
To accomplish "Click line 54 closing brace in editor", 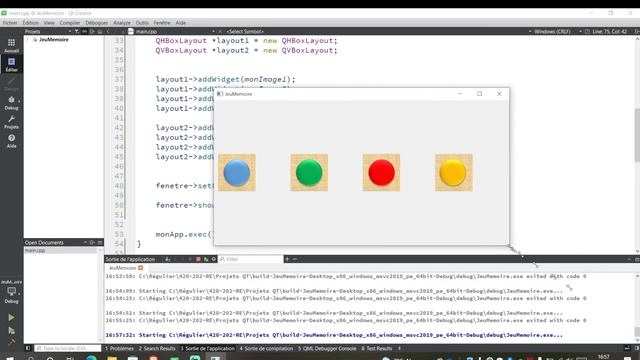I will point(139,244).
